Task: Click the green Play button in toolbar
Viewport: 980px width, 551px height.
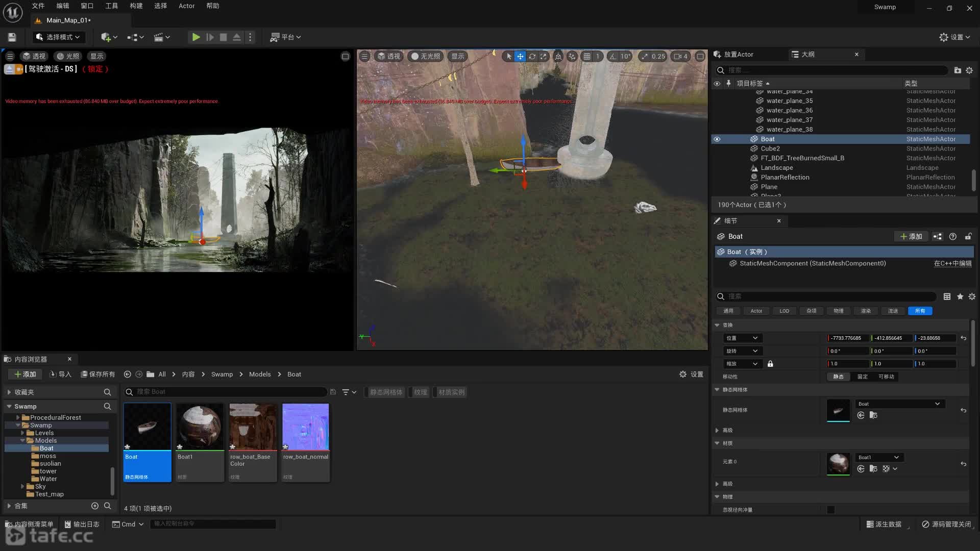Action: point(195,37)
